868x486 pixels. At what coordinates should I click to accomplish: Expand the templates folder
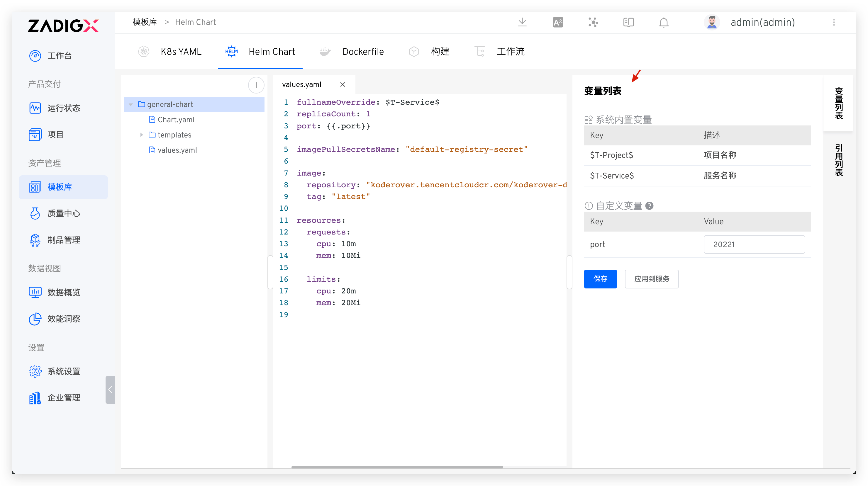click(x=142, y=135)
